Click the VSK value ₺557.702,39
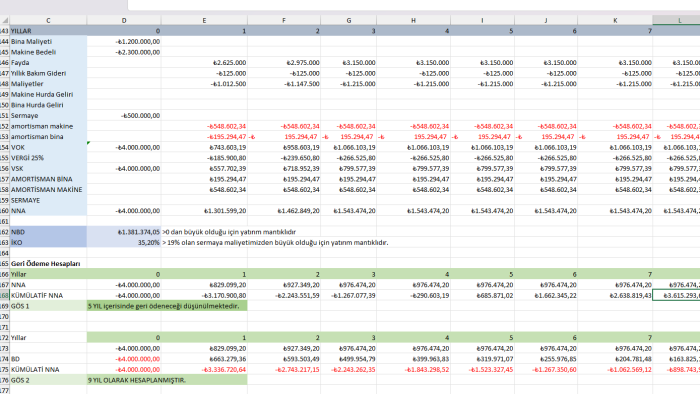The height and width of the screenshot is (394, 700). (204, 169)
